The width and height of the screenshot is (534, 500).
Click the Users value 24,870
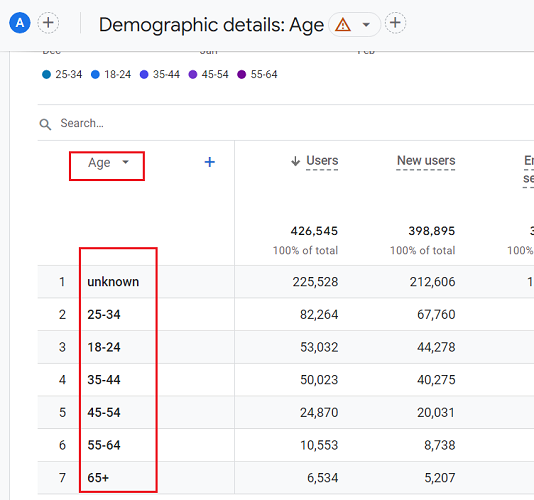pyautogui.click(x=319, y=412)
